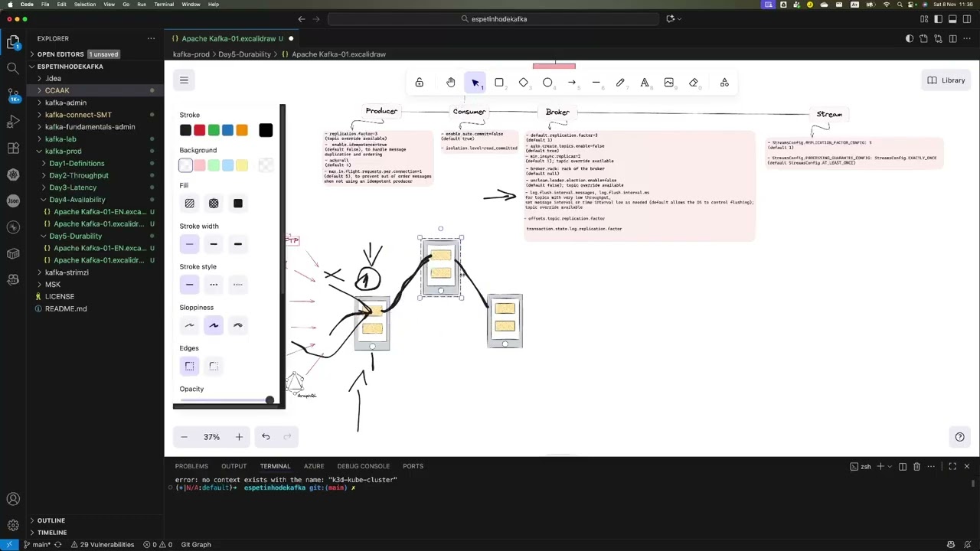The image size is (980, 551).
Task: Choose the yellow background color
Action: 242,165
